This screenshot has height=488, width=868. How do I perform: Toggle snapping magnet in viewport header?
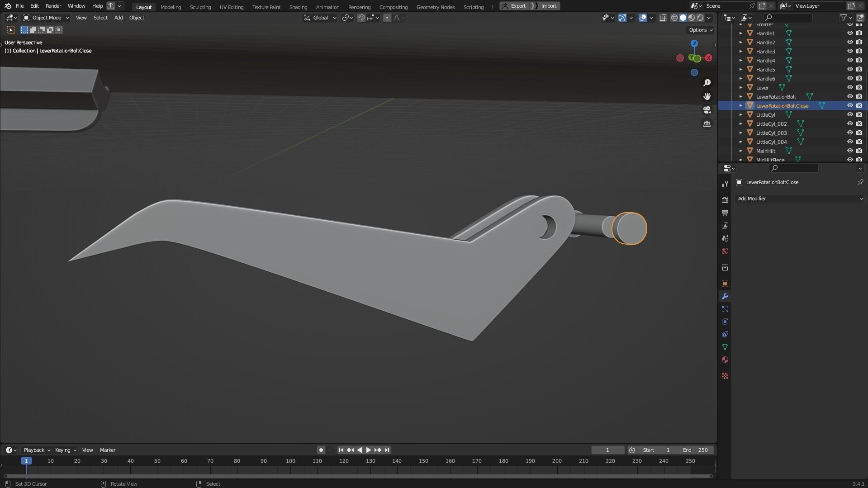point(361,18)
